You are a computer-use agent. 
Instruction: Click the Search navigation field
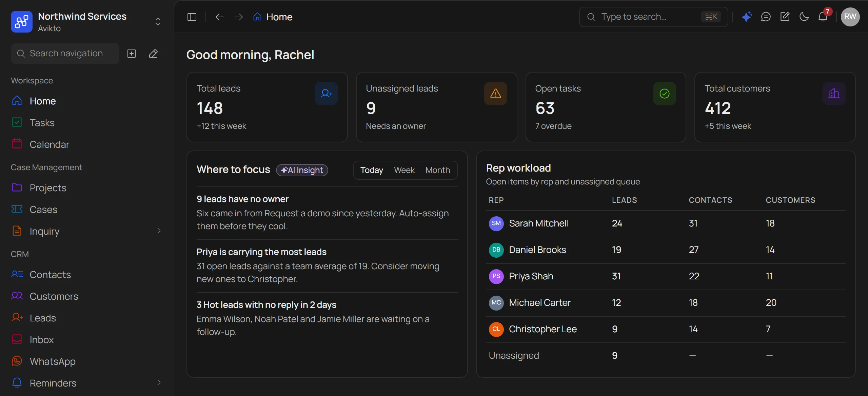tap(65, 54)
